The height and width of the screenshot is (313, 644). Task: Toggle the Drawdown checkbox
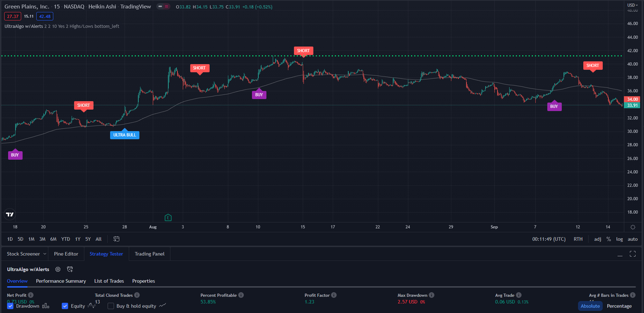[x=10, y=306]
